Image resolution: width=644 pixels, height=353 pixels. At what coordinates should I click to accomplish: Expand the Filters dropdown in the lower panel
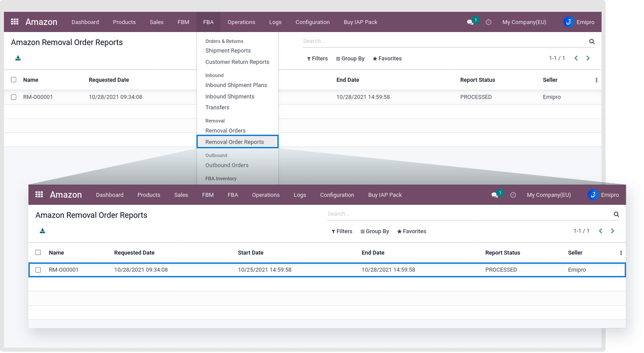click(342, 231)
